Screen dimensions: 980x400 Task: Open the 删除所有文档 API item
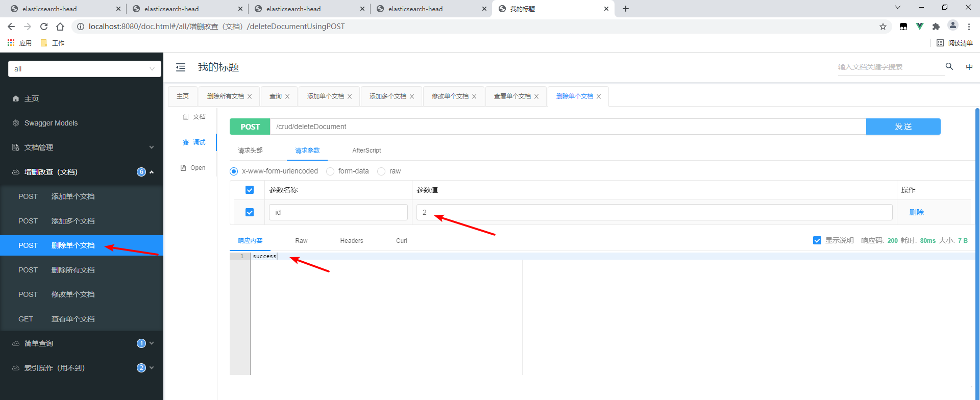point(82,270)
